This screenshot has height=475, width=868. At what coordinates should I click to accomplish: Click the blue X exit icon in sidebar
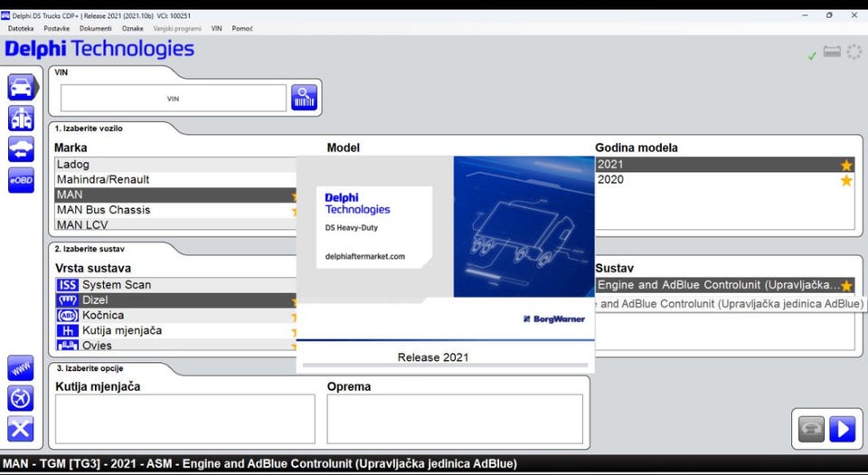[21, 428]
